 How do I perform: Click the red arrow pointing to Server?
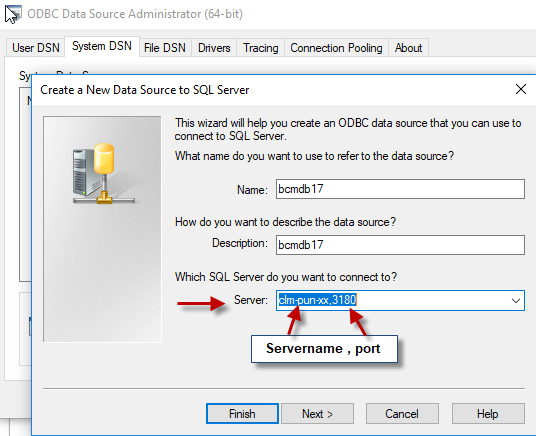point(202,303)
